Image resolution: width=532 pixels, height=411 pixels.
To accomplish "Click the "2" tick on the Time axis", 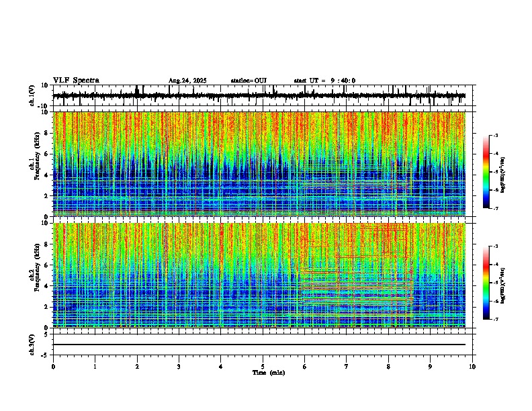I will (137, 367).
